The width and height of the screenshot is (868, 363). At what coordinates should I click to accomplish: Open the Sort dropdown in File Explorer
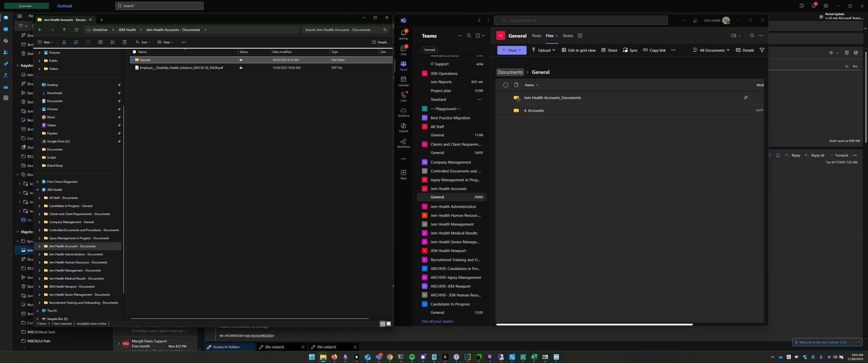pyautogui.click(x=143, y=42)
